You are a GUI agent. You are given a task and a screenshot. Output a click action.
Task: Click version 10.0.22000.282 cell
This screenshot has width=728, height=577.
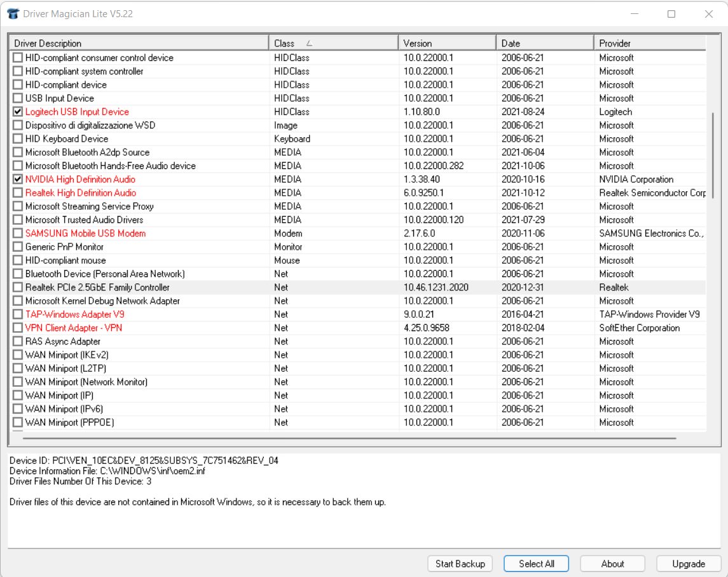click(x=434, y=166)
